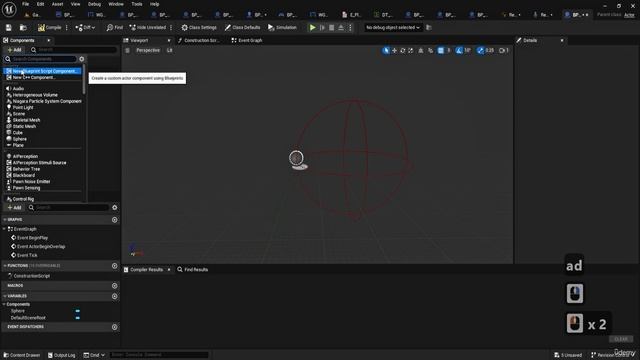Open the debug object selector dropdown
Image resolution: width=640 pixels, height=360 pixels.
(x=393, y=27)
